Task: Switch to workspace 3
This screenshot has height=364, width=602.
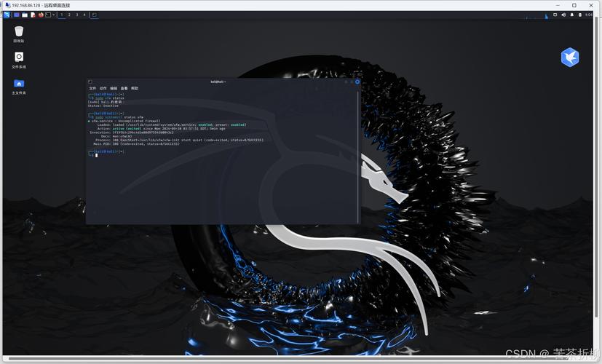Action: [x=77, y=15]
